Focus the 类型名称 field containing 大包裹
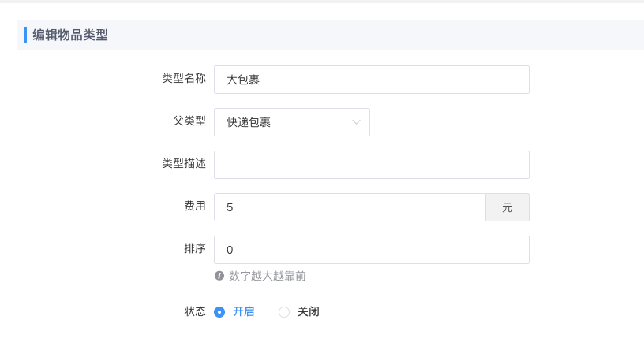Viewport: 644px width, 361px height. [x=371, y=80]
